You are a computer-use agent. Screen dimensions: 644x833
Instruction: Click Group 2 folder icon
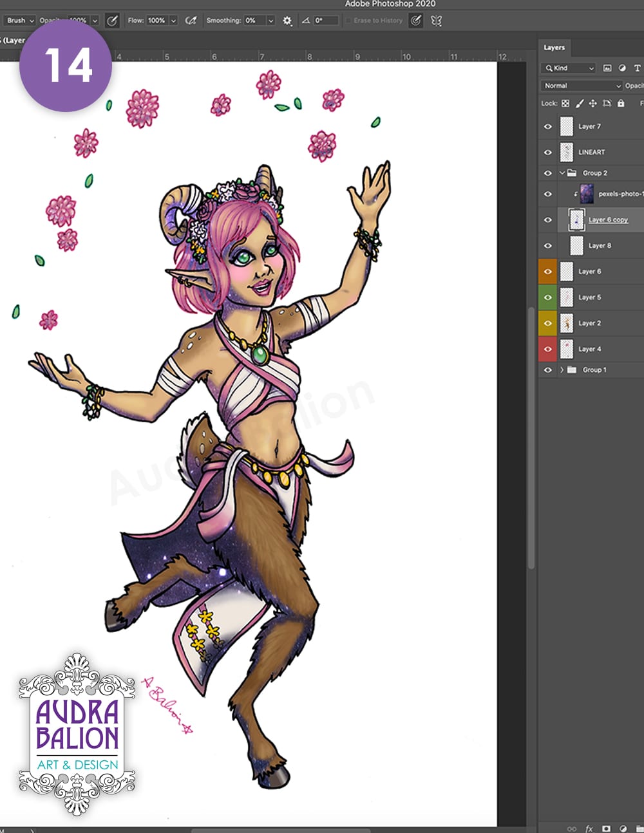[572, 173]
